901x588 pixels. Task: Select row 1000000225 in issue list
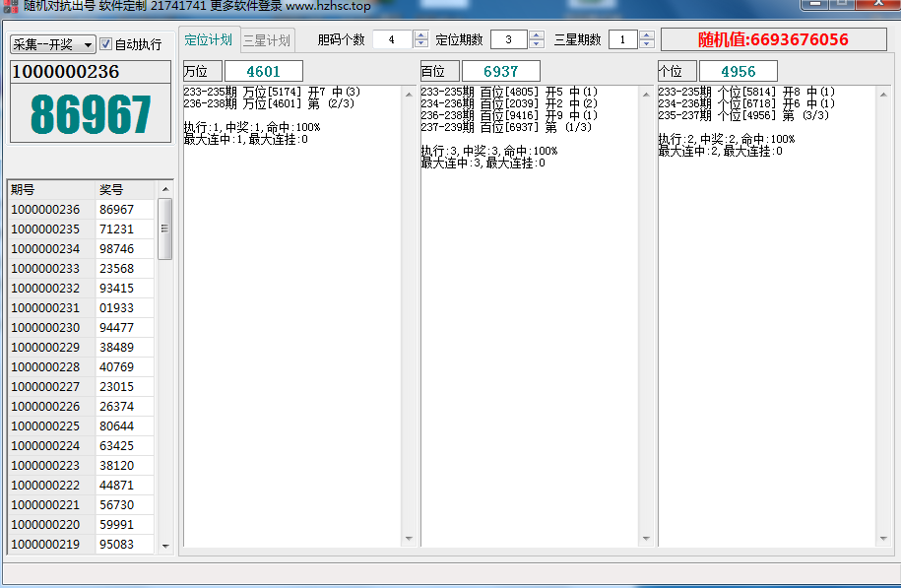81,425
